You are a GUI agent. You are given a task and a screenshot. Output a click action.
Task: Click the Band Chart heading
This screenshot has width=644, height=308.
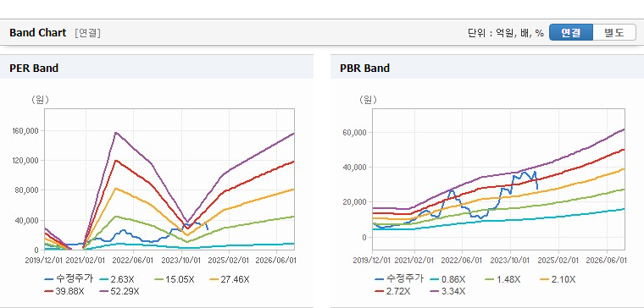(x=38, y=33)
